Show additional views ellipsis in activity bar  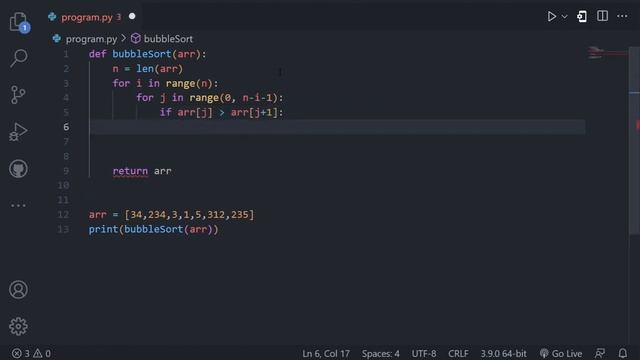click(18, 205)
